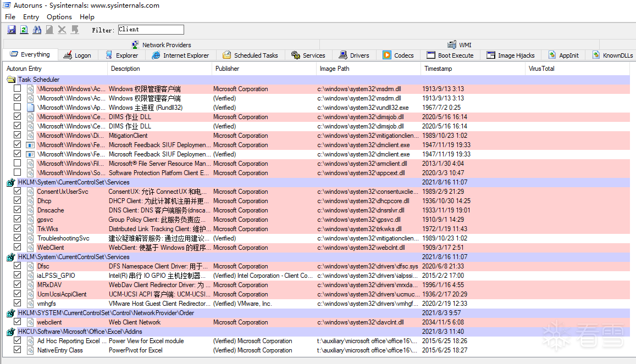
Task: Disable the vmhgfs driver checkbox
Action: click(x=17, y=303)
